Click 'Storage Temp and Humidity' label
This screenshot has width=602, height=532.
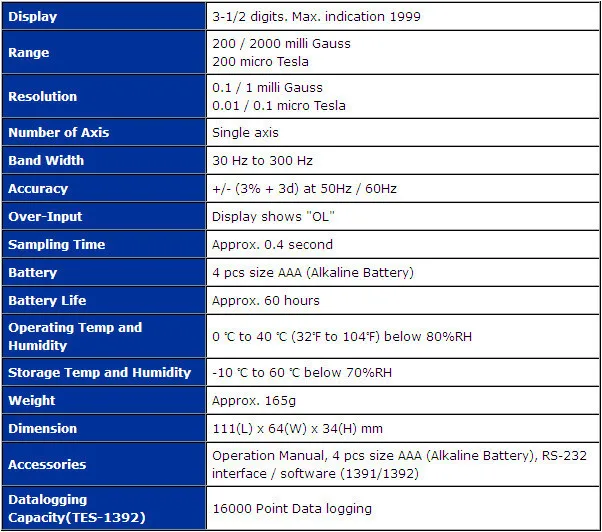pos(99,372)
